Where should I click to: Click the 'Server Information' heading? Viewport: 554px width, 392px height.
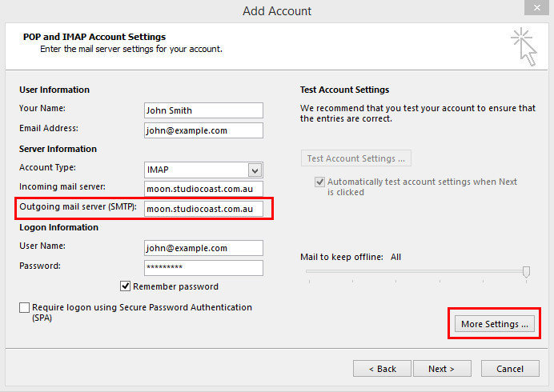pos(58,149)
